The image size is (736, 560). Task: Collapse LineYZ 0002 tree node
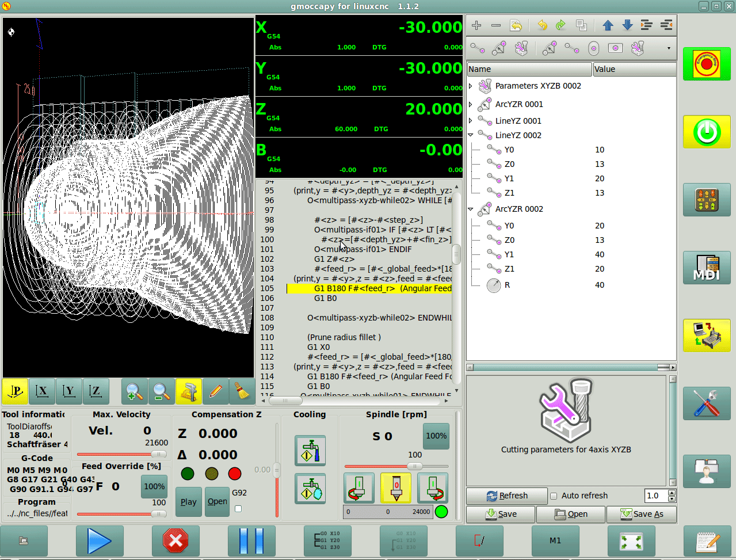coord(471,135)
